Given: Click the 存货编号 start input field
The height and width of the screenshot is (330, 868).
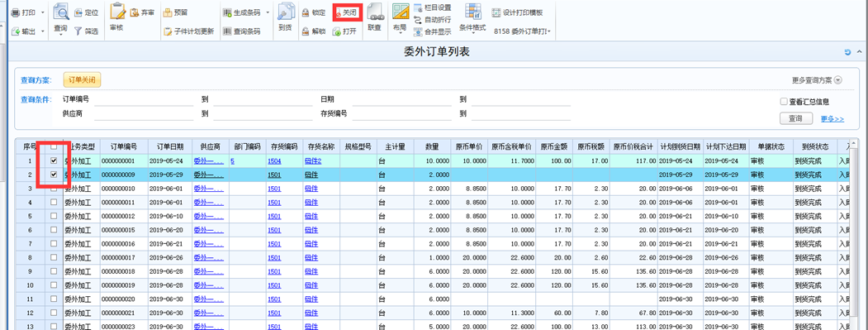Looking at the screenshot, I should tap(403, 113).
